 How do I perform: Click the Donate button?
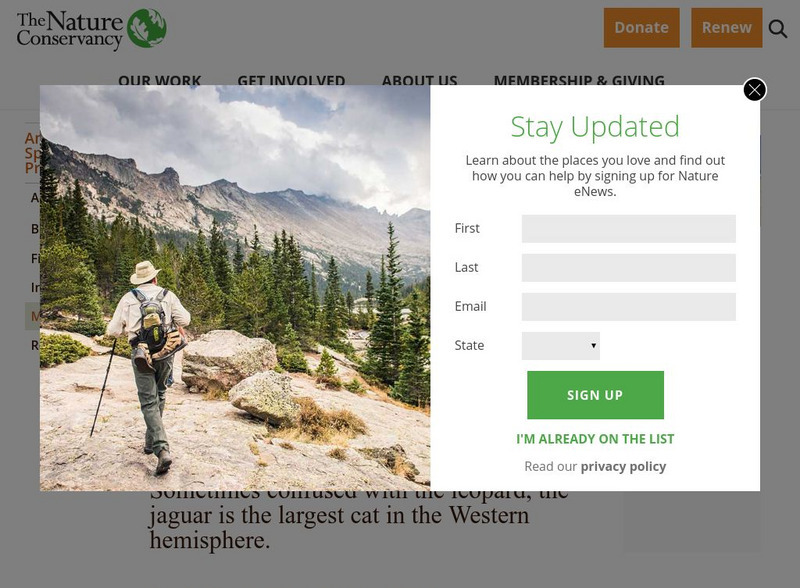641,28
